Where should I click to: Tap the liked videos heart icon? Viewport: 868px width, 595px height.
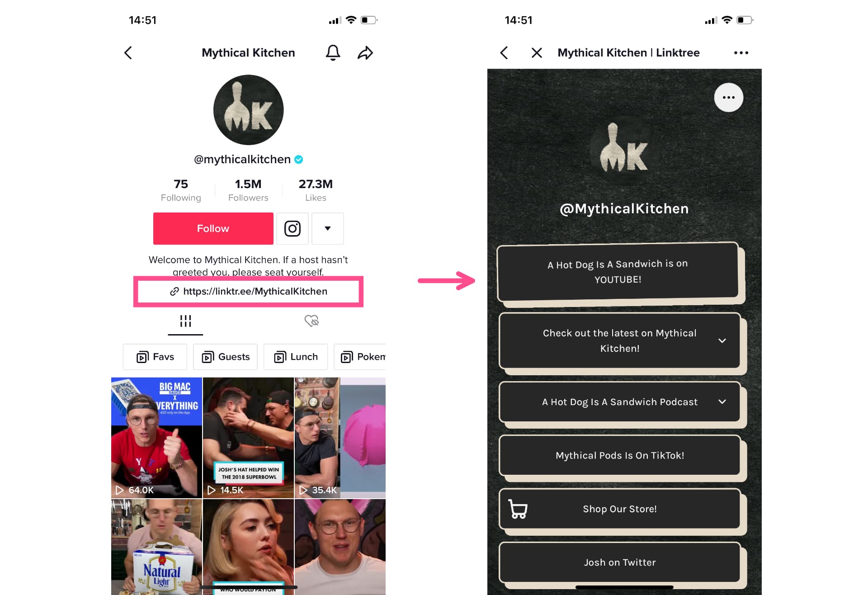pos(312,322)
